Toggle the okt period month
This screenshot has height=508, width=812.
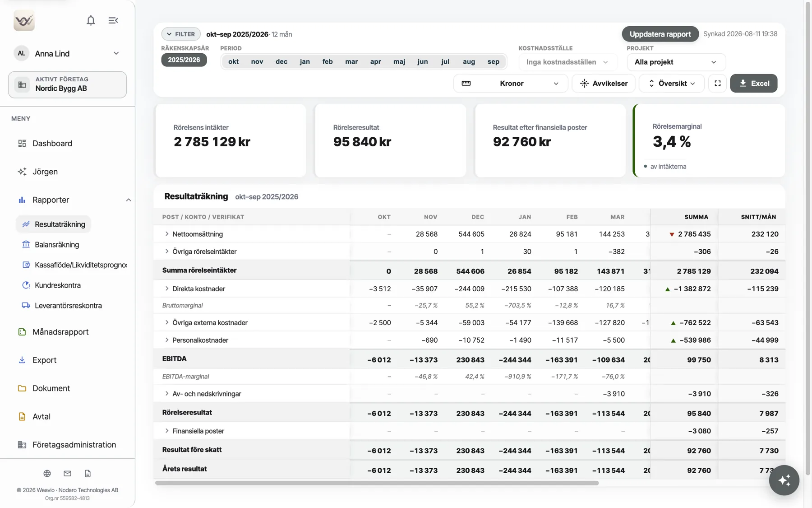coord(233,61)
